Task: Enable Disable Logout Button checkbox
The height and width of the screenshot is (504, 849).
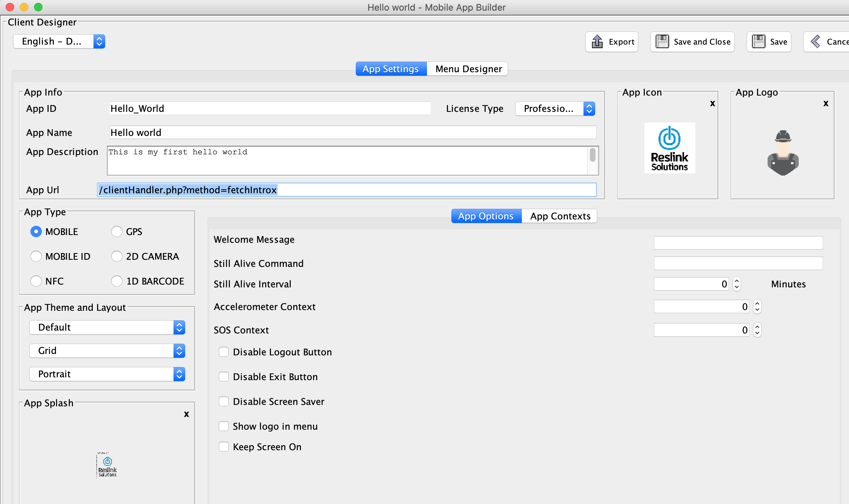Action: [224, 352]
